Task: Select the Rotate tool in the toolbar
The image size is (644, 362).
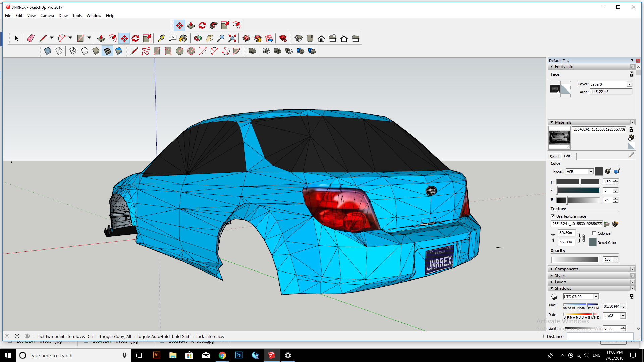Action: click(136, 38)
